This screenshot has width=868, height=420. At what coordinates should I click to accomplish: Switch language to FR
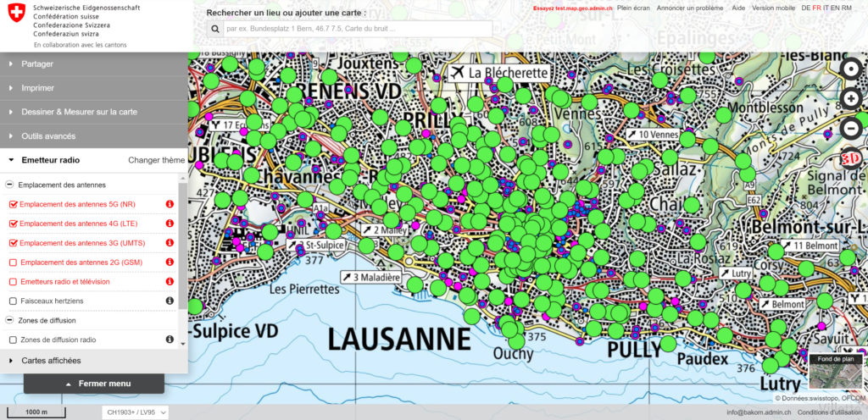pyautogui.click(x=816, y=8)
